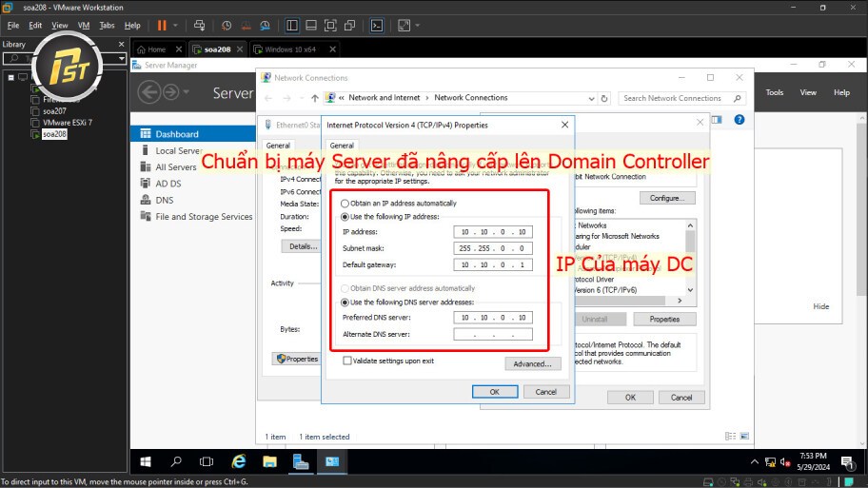Open Task View taskbar icon
Image resolution: width=868 pixels, height=488 pixels.
[x=207, y=461]
